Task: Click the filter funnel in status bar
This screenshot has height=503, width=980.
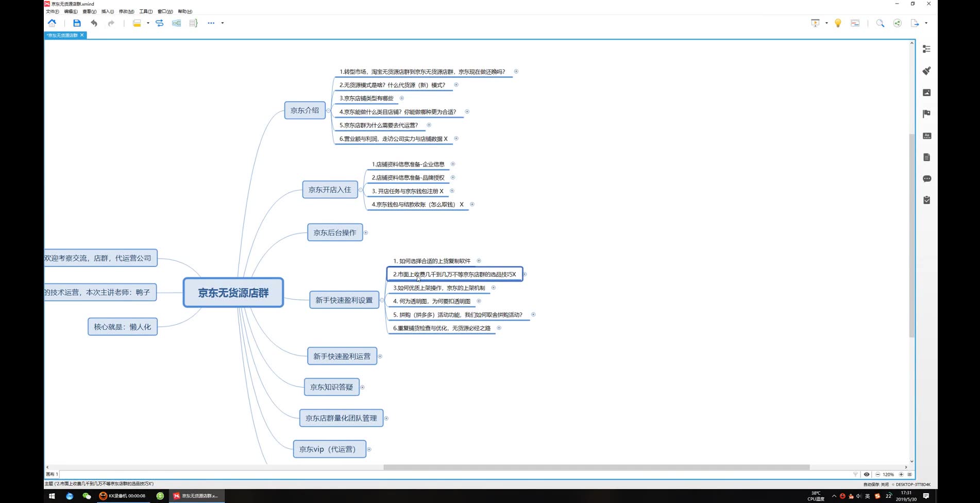Action: 855,474
